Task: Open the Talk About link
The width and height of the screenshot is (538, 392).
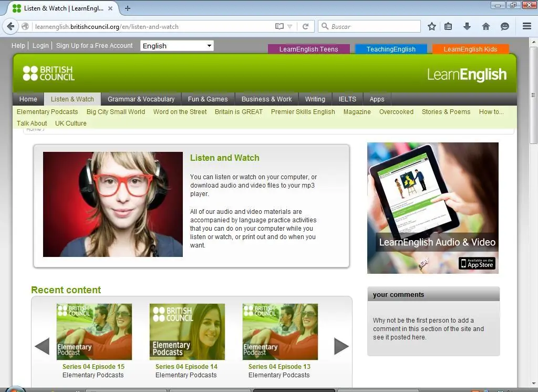Action: (32, 123)
